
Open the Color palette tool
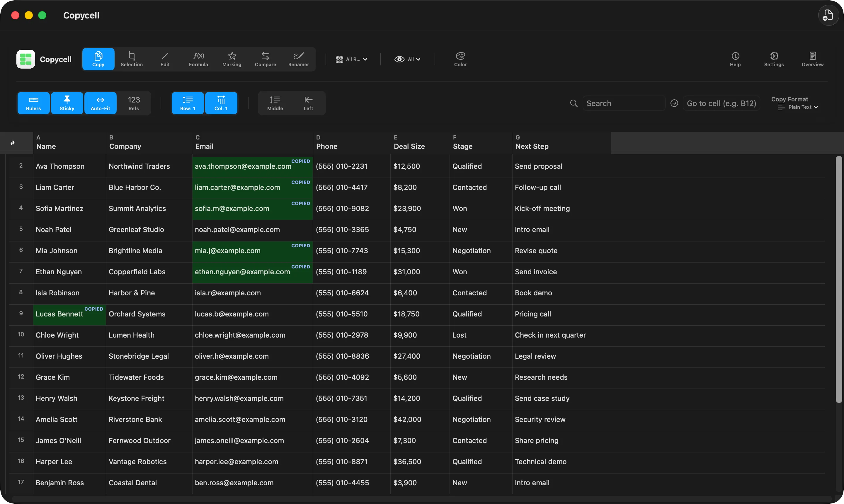tap(460, 59)
